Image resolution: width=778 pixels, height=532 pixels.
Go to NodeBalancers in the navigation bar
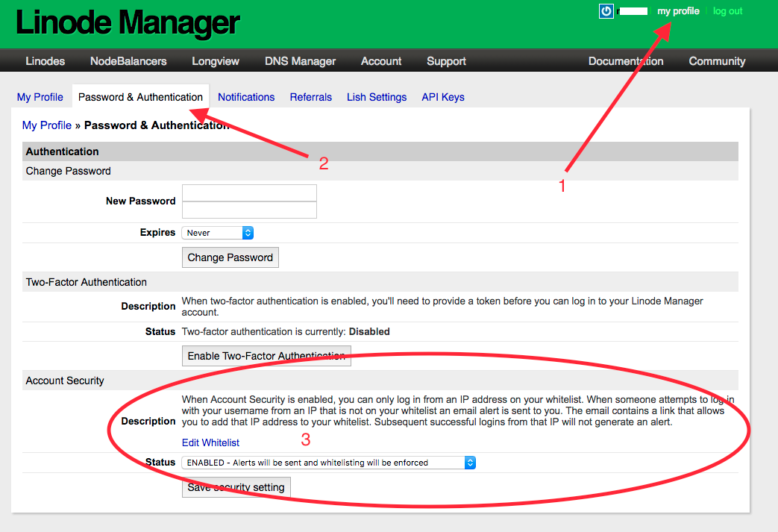tap(128, 61)
